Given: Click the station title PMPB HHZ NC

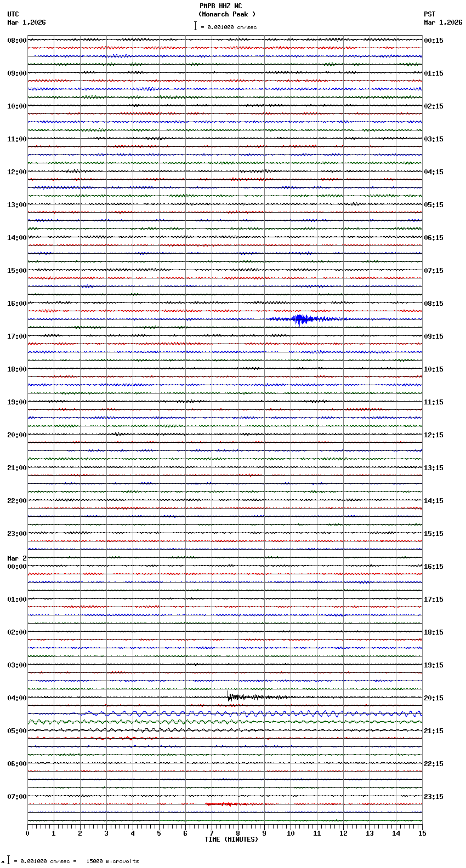Looking at the screenshot, I should [220, 6].
